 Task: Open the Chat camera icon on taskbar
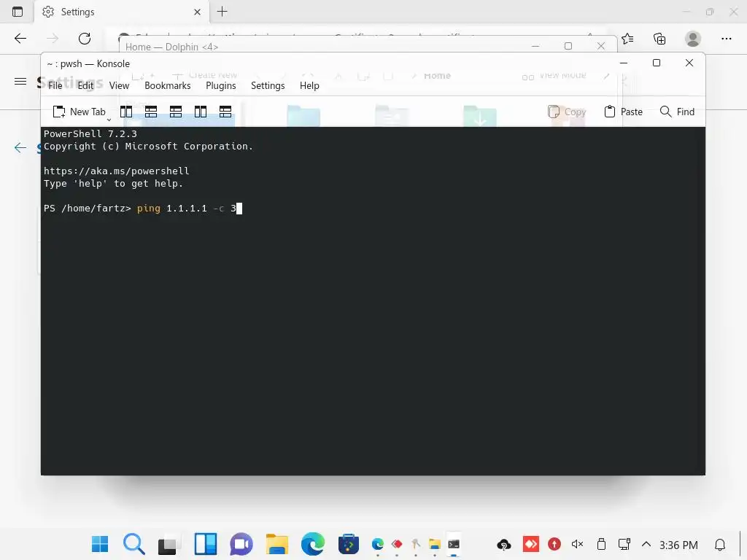coord(241,544)
